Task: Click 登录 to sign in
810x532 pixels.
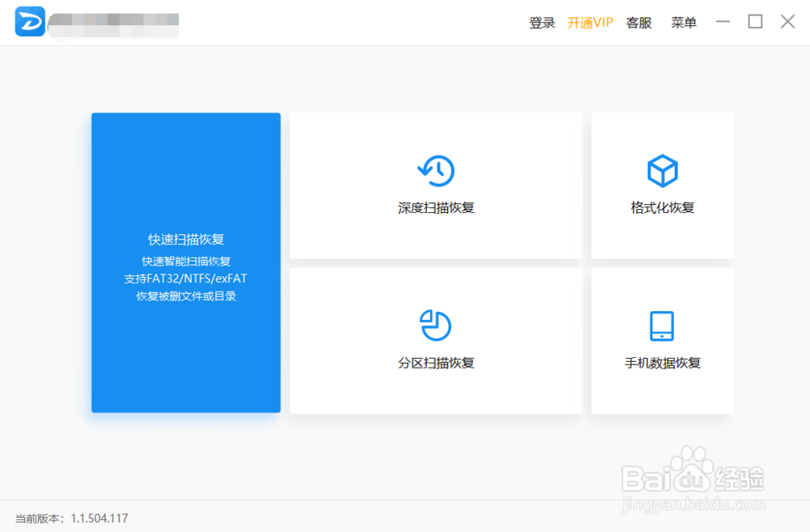Action: (x=541, y=22)
